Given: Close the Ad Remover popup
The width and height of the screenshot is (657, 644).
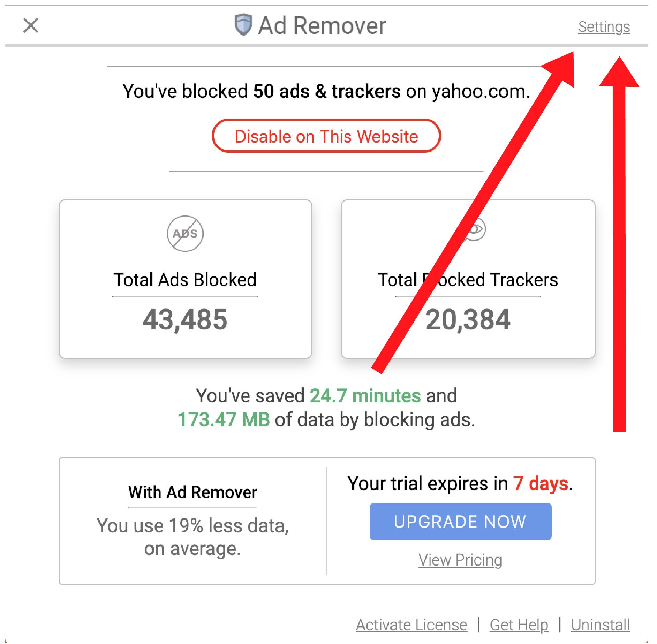Looking at the screenshot, I should pos(31,26).
